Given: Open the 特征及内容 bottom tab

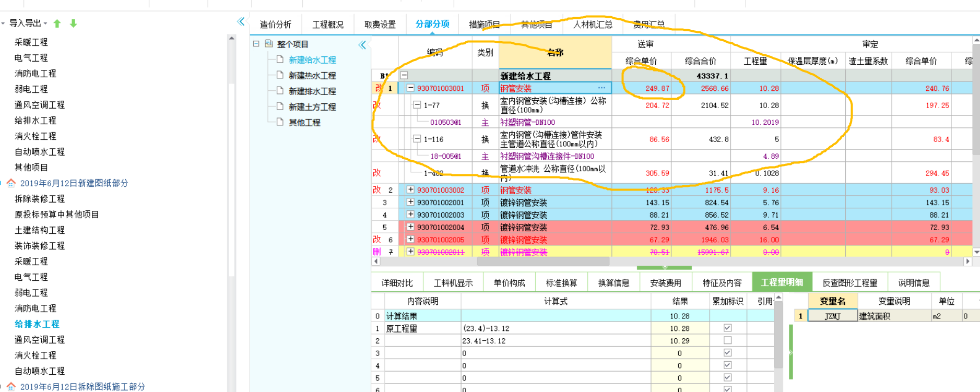Looking at the screenshot, I should click(722, 283).
